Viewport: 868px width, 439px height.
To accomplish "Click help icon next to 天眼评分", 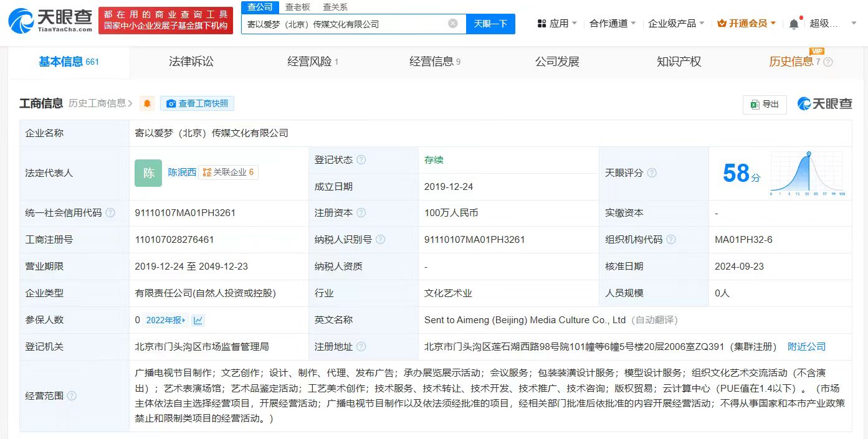I will [x=652, y=172].
